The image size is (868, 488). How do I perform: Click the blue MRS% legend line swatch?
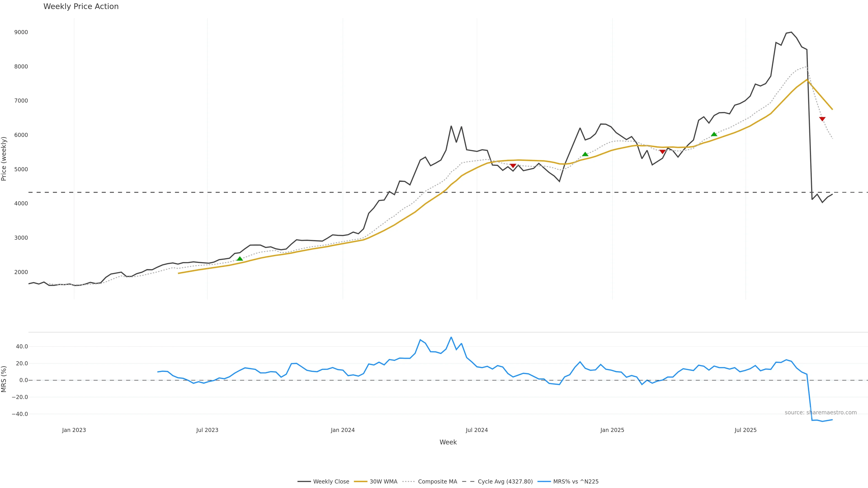(x=544, y=482)
